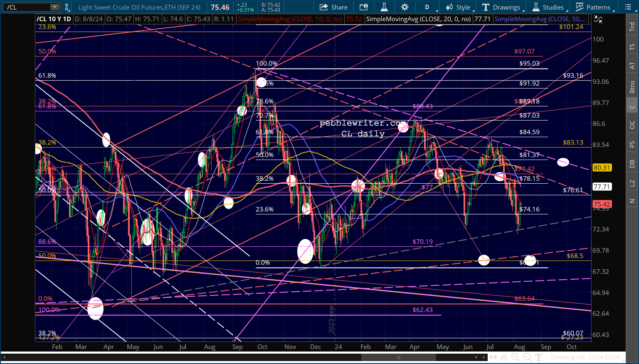This screenshot has height=364, width=639.
Task: Select the crosshair pan tool icon
Action: pyautogui.click(x=504, y=357)
